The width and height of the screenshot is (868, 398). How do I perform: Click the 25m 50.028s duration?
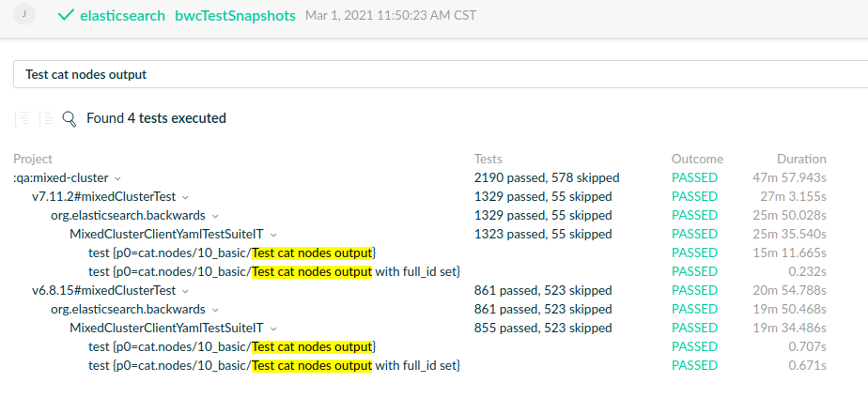789,216
